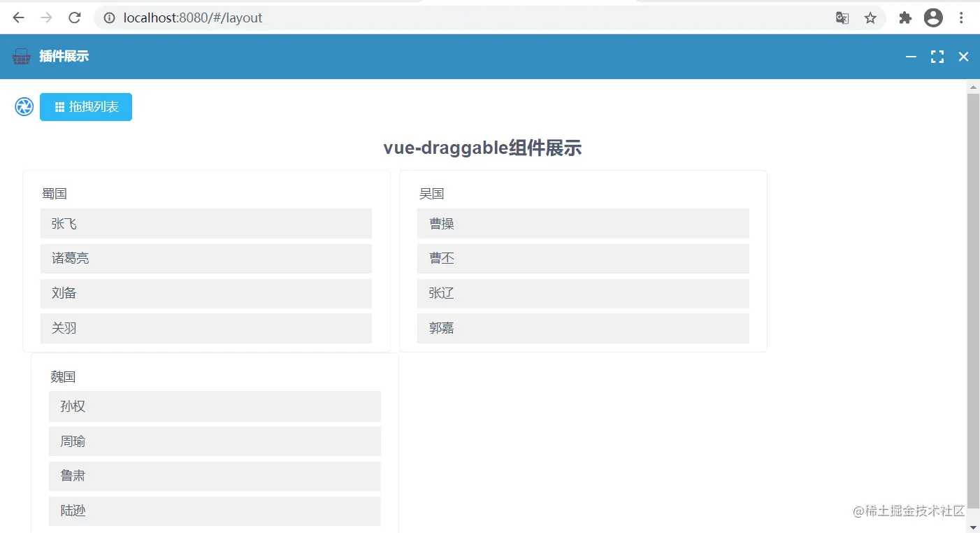Select the 关羽 item
This screenshot has height=533, width=980.
pyautogui.click(x=206, y=328)
